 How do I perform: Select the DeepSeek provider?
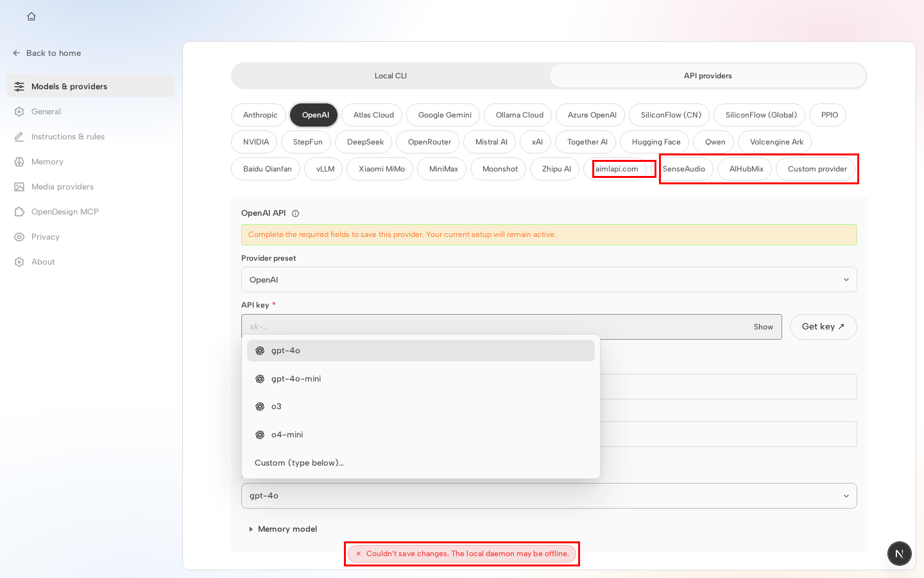[x=364, y=142]
